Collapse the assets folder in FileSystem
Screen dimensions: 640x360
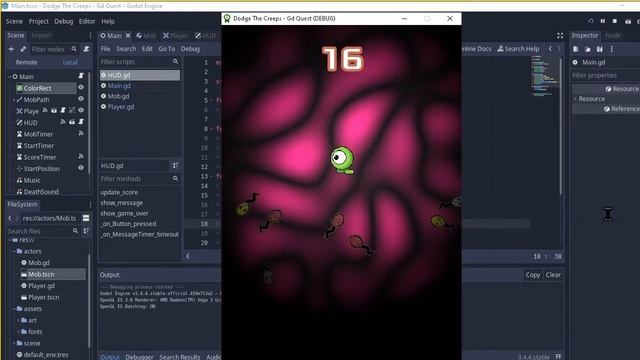coord(14,309)
